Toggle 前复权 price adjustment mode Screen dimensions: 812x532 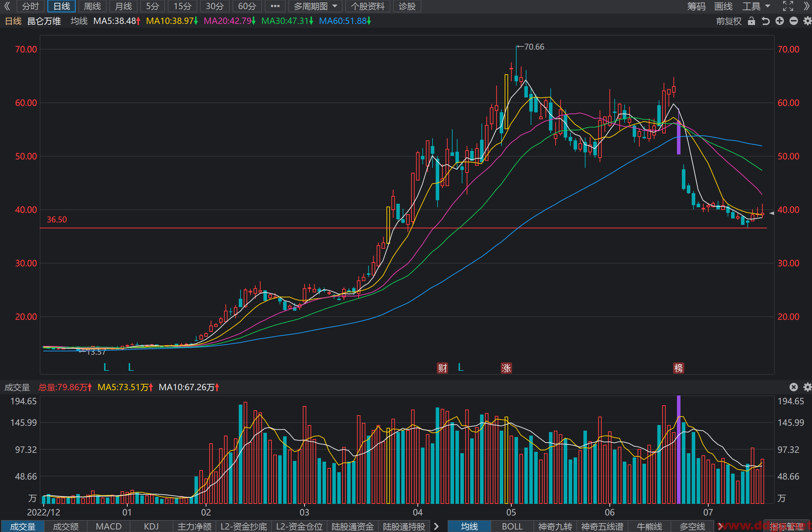(x=729, y=21)
